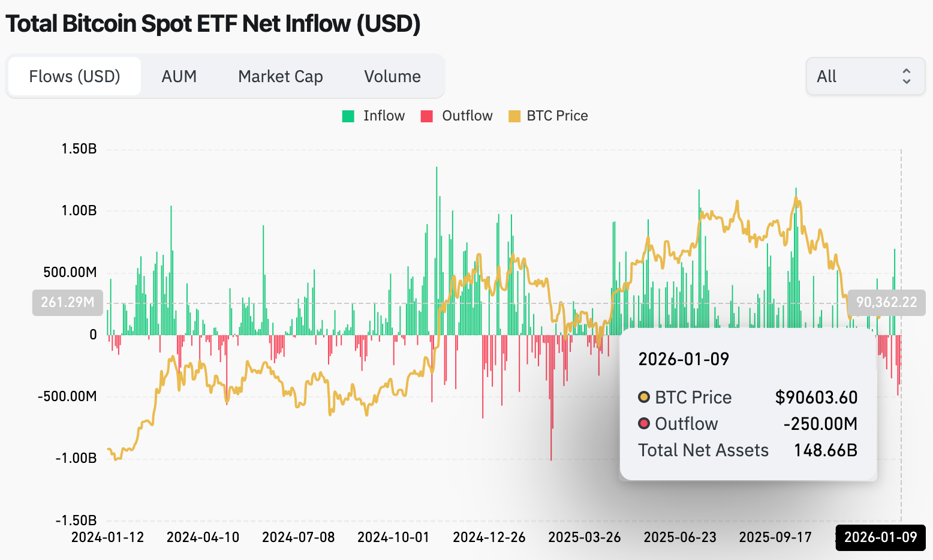Toggle BTC Price line via legend text
The image size is (933, 560).
pyautogui.click(x=557, y=116)
